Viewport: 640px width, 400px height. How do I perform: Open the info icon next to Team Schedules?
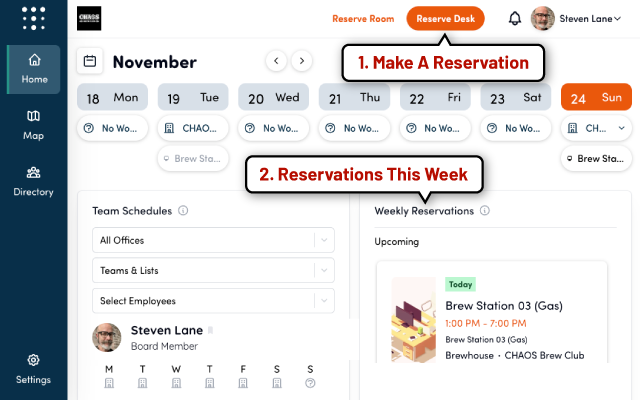click(183, 211)
